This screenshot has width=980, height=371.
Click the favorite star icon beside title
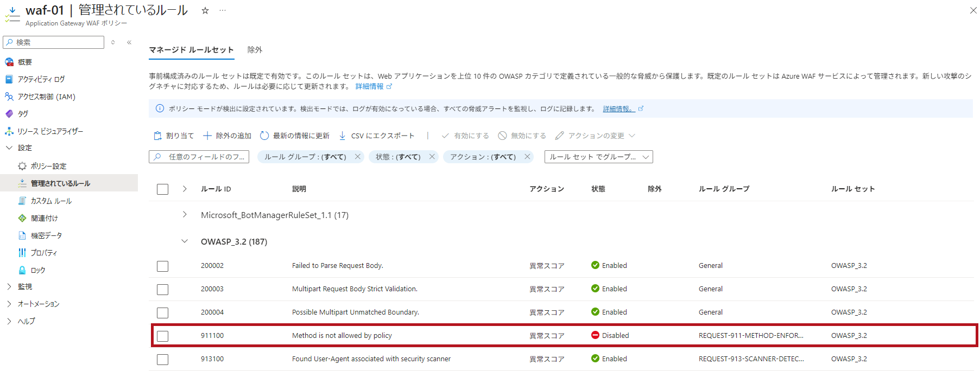coord(205,10)
